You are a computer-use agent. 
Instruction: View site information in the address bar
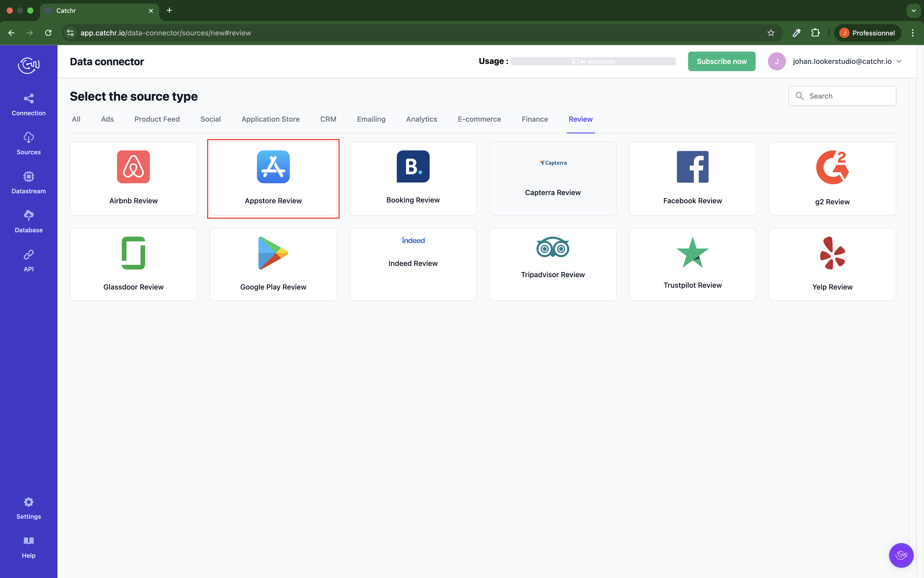(x=70, y=33)
